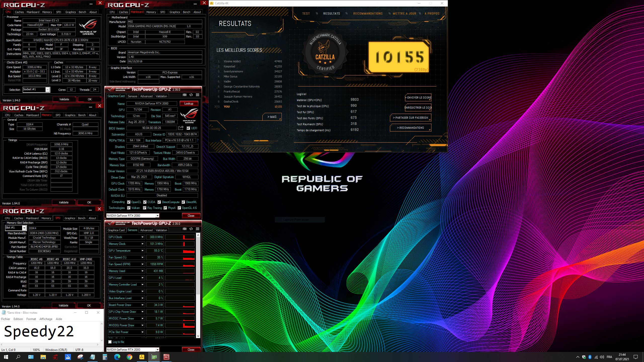Launch the red MSI Dragon Center taskbar icon
Image resolution: width=644 pixels, height=362 pixels.
tap(55, 357)
